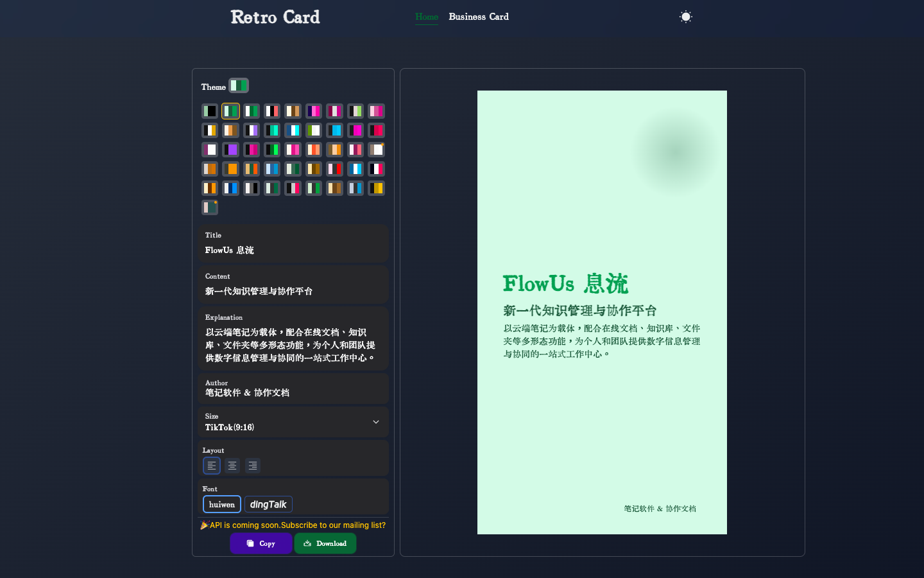Choose the dingTalk font option
This screenshot has height=578, width=924.
click(x=268, y=504)
